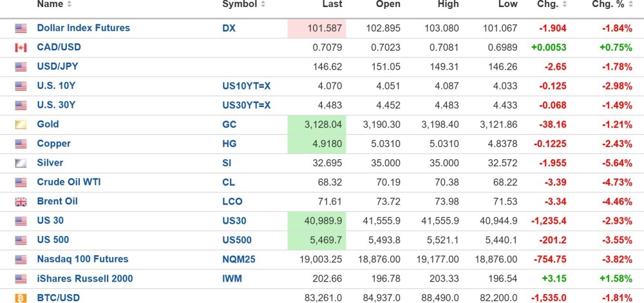Click the US flag beside iShares Russell 2000
644x303 pixels.
[x=21, y=279]
